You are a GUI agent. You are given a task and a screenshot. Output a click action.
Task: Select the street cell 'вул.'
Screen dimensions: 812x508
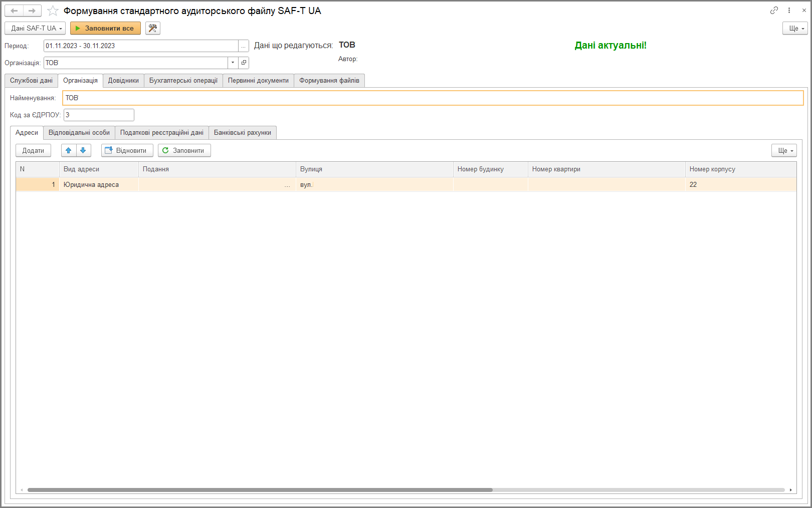click(x=375, y=185)
